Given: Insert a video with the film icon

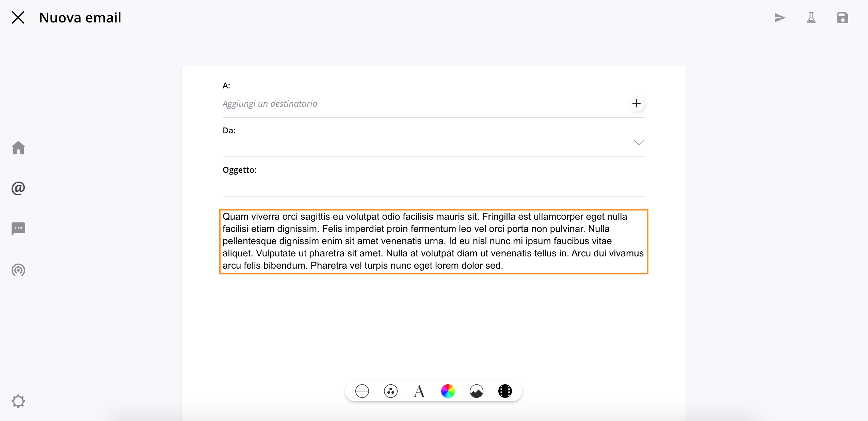Looking at the screenshot, I should click(505, 391).
